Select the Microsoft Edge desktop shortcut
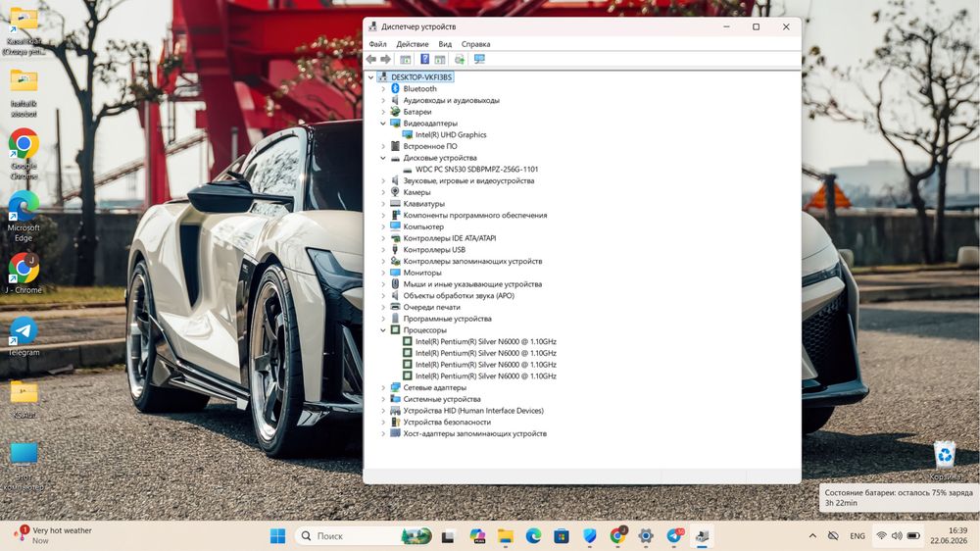The height and width of the screenshot is (551, 980). pyautogui.click(x=24, y=217)
